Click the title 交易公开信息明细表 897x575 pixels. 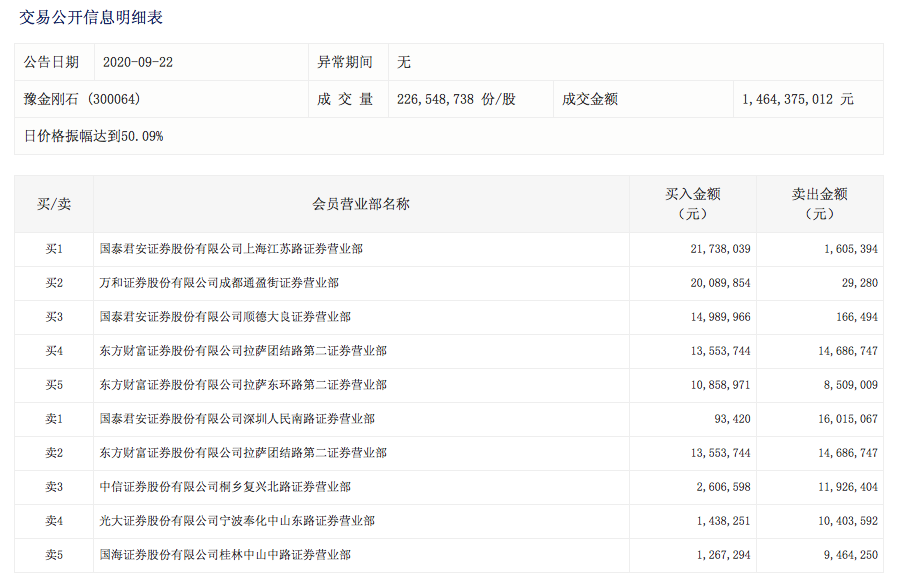click(x=91, y=17)
